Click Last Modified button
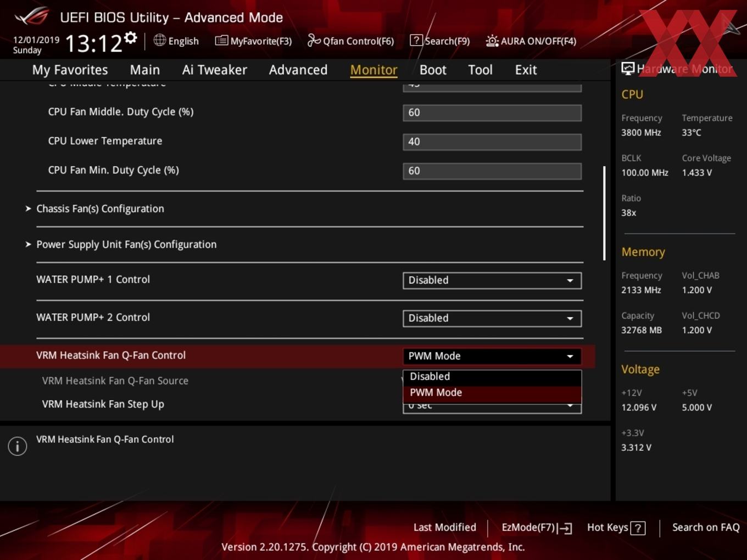Screen dimensions: 747x560 pos(445,528)
